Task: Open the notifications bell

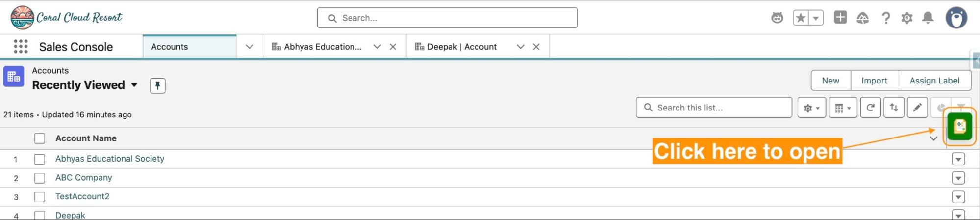Action: tap(928, 18)
